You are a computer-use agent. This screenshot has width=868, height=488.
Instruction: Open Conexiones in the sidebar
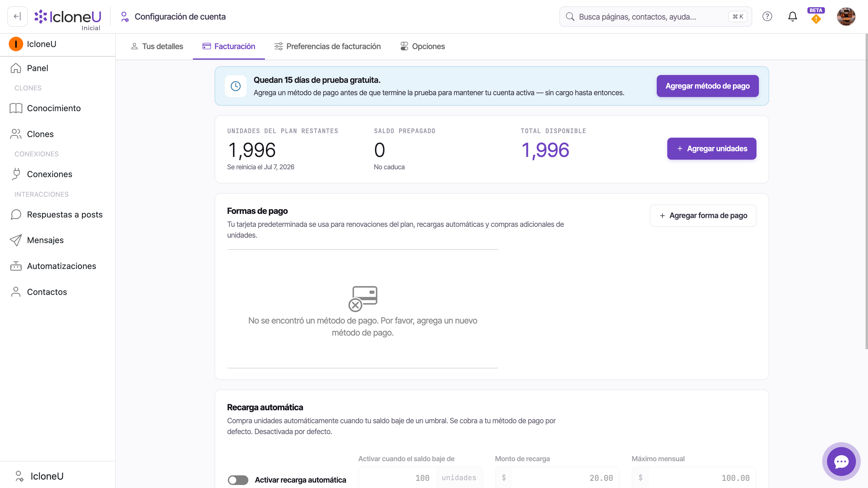(58, 174)
